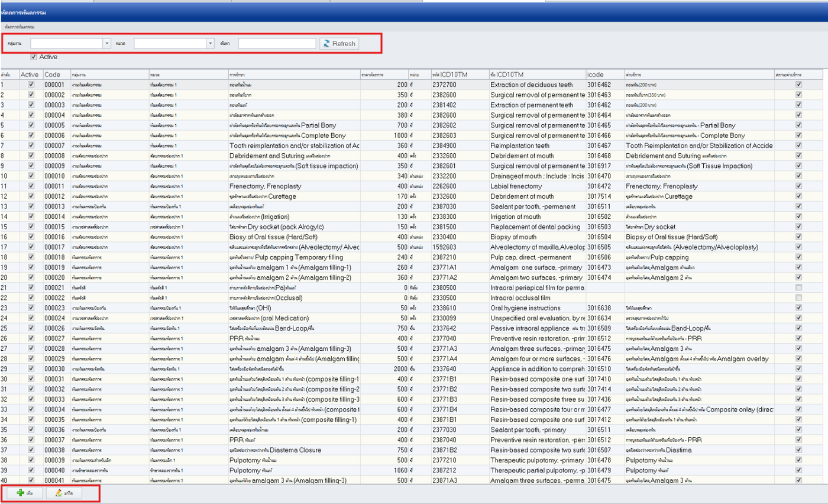
Task: Click 'Biosy of Oral tissue (Hard/Soft)' treatment cell
Action: coord(295,237)
